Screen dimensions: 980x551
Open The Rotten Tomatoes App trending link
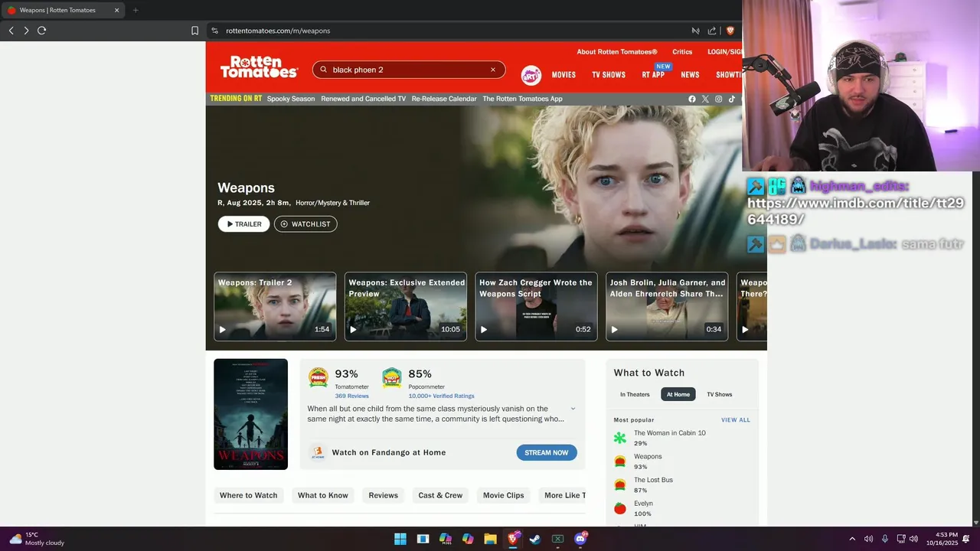(523, 99)
